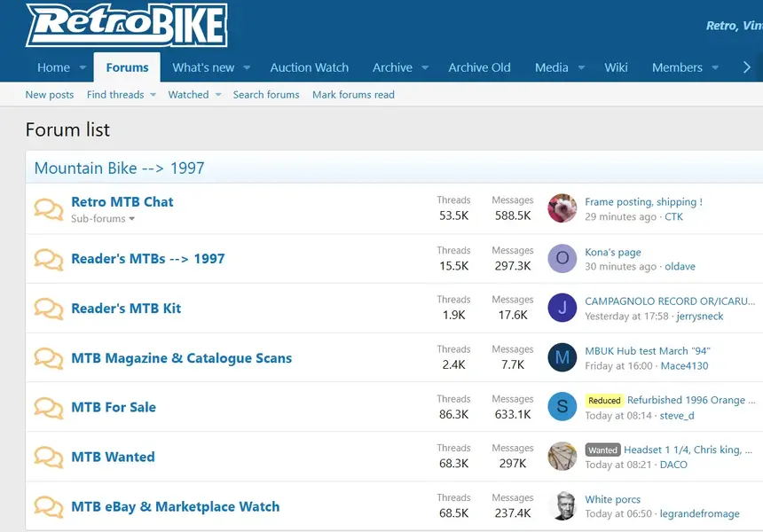This screenshot has height=532, width=763.
Task: Open Mace4130's username link
Action: [x=684, y=366]
